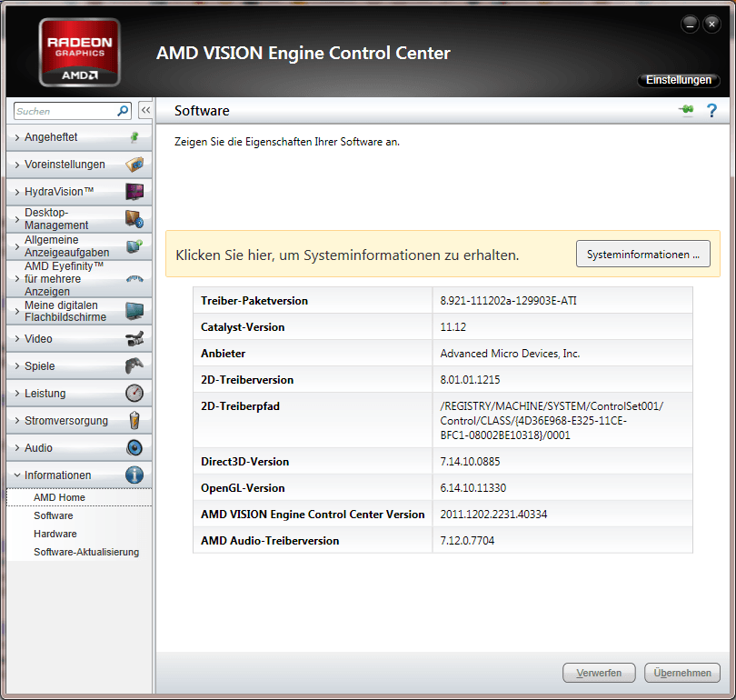This screenshot has height=700, width=736.
Task: Click the Direct3D-Version label
Action: click(x=244, y=462)
